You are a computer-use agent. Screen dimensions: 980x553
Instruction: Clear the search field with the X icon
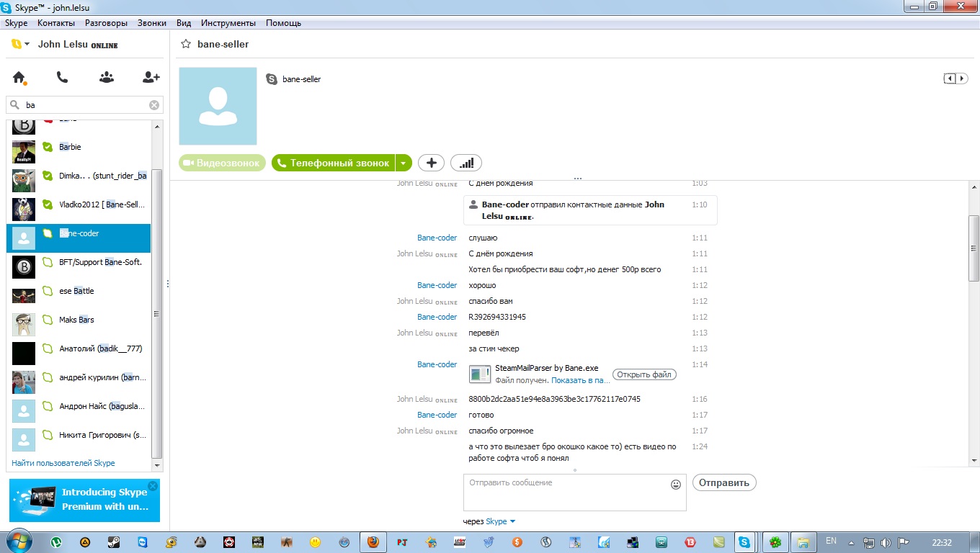pyautogui.click(x=154, y=105)
